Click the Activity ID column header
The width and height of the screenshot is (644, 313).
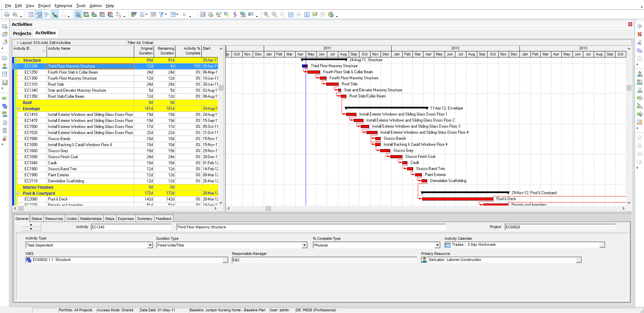(x=30, y=51)
